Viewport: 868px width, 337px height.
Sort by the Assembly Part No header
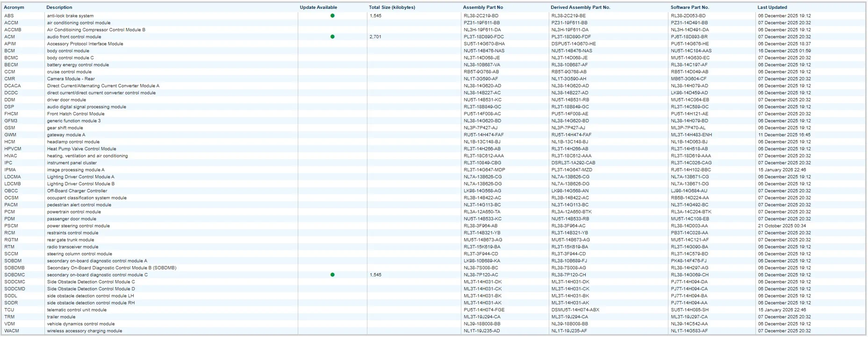point(483,7)
